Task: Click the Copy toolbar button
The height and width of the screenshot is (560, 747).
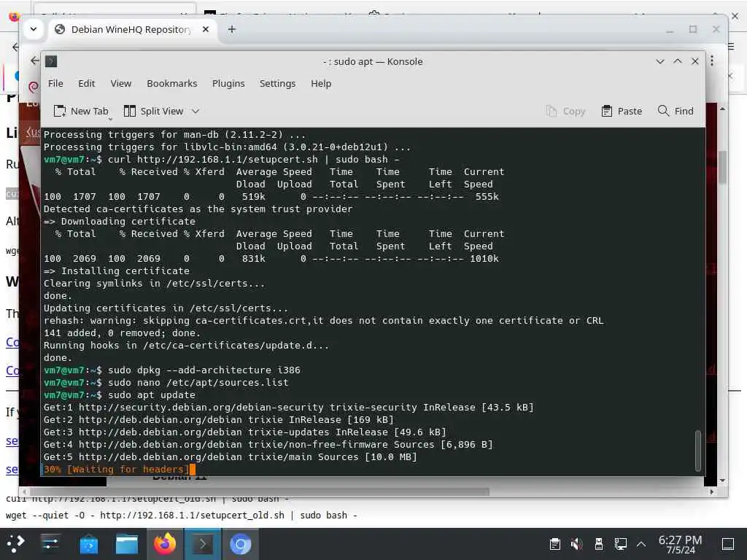Action: pos(565,111)
